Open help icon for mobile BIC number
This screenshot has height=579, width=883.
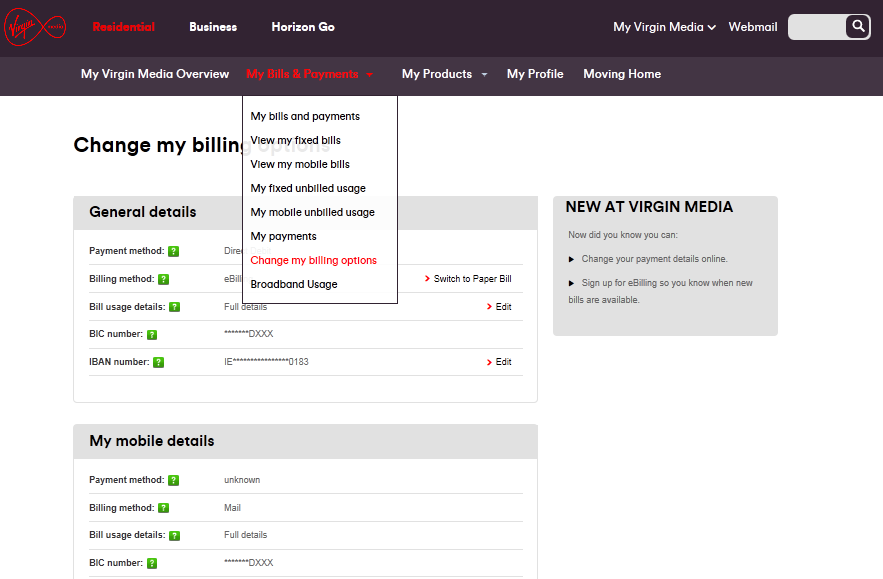point(152,563)
